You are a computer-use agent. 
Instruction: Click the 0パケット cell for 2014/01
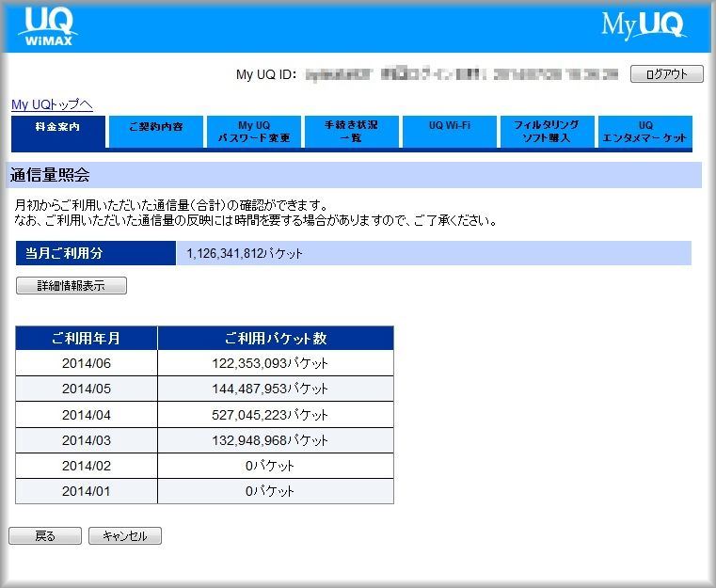(276, 492)
